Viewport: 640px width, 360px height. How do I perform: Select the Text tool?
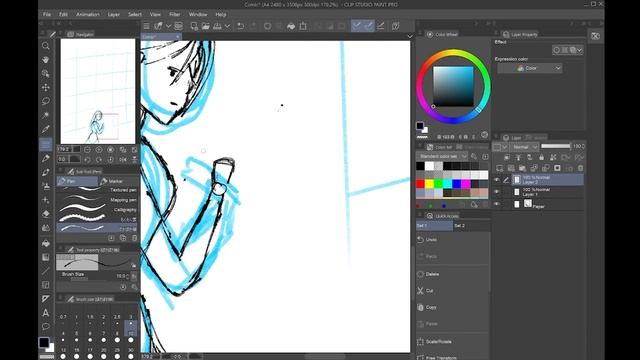tap(46, 313)
